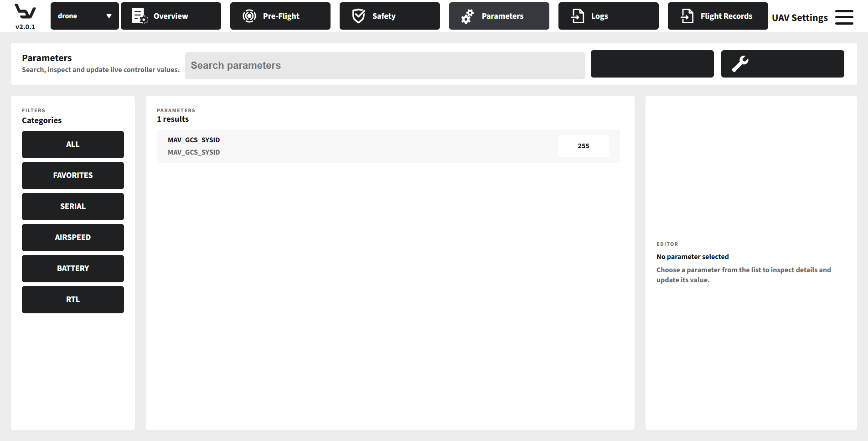This screenshot has width=868, height=441.
Task: Toggle the FAVORITES category filter
Action: pos(72,175)
